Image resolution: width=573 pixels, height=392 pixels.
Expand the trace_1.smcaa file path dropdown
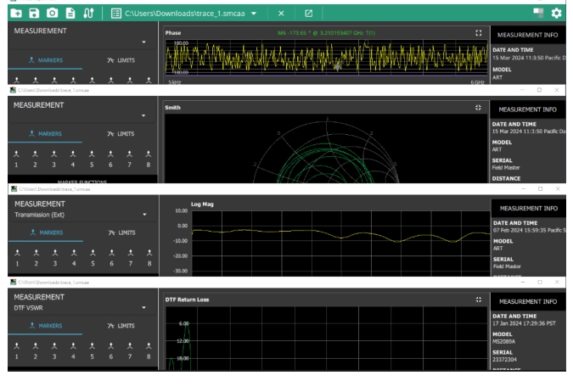254,14
